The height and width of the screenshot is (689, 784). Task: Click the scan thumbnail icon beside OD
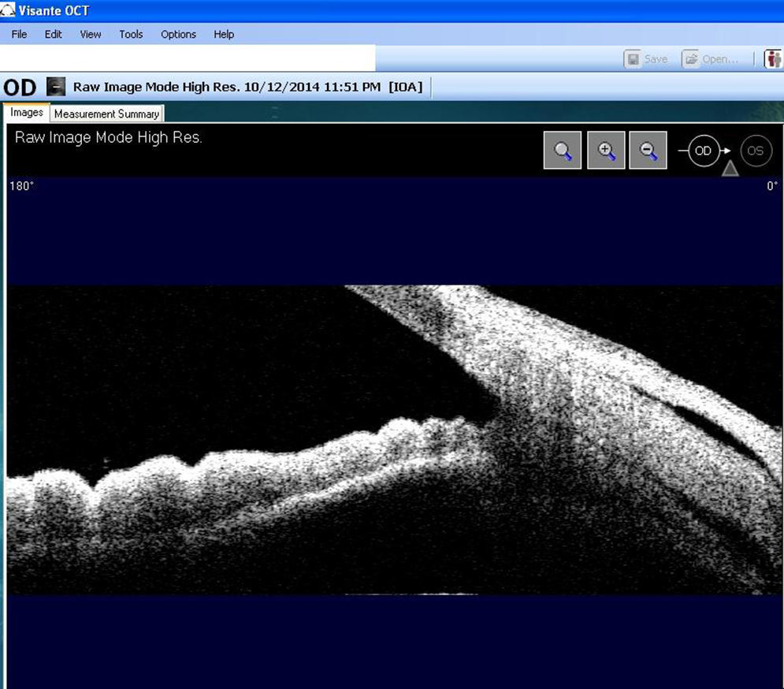[x=55, y=87]
